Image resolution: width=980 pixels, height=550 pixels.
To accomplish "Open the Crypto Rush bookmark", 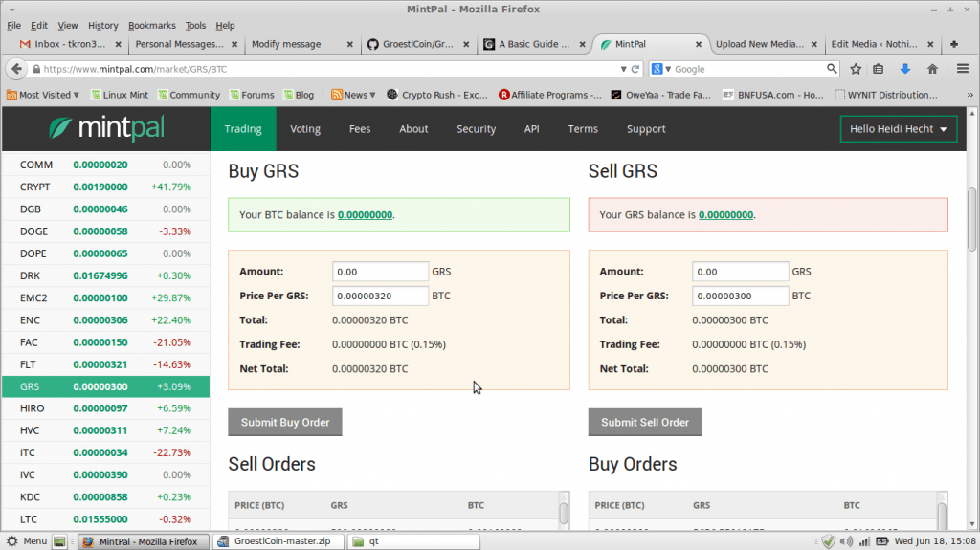I will tap(436, 95).
